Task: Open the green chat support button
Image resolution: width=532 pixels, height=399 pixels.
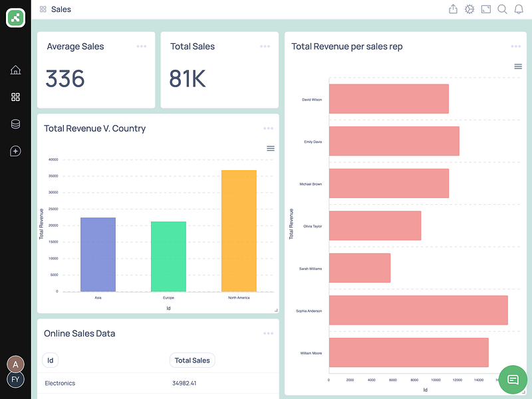Action: click(x=513, y=379)
